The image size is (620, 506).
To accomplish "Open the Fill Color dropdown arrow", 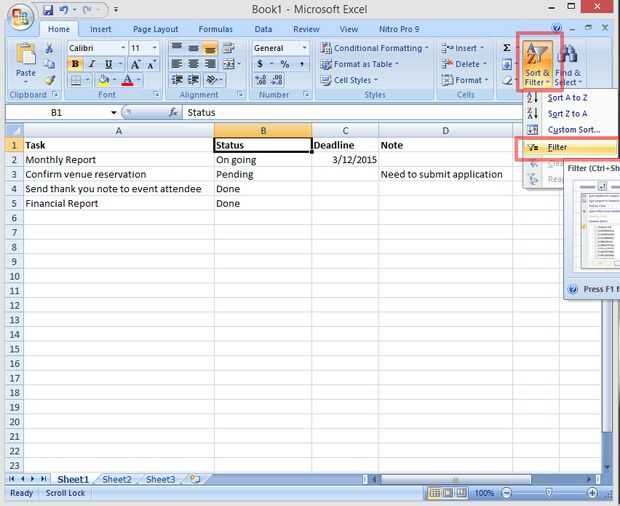I will pyautogui.click(x=114, y=80).
